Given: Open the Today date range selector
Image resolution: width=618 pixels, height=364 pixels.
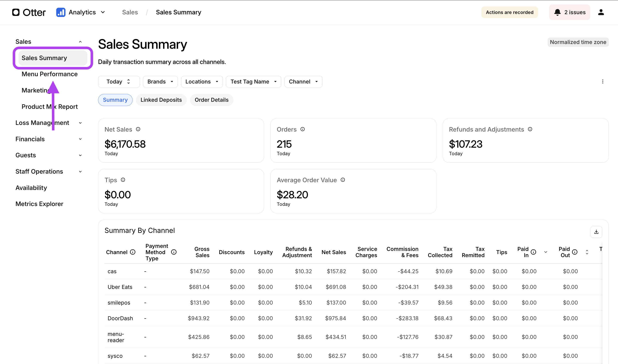Looking at the screenshot, I should point(119,81).
